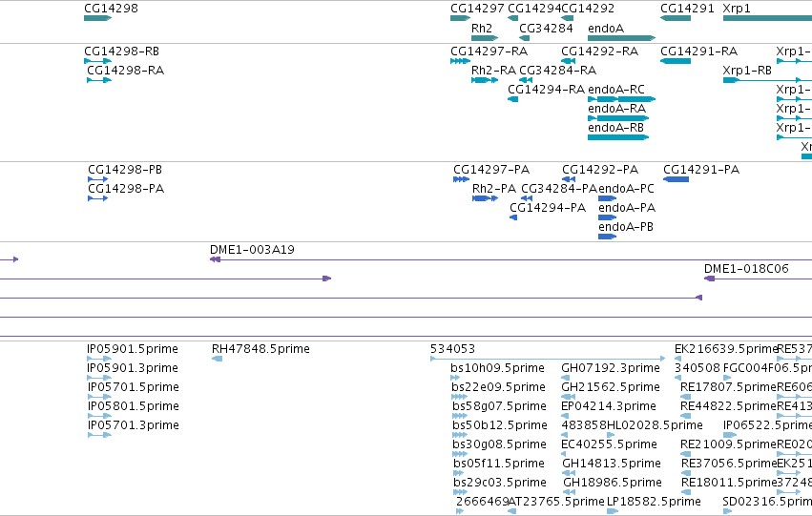Select the GH07192.3prime EST label
Image resolution: width=812 pixels, height=516 pixels.
point(611,368)
